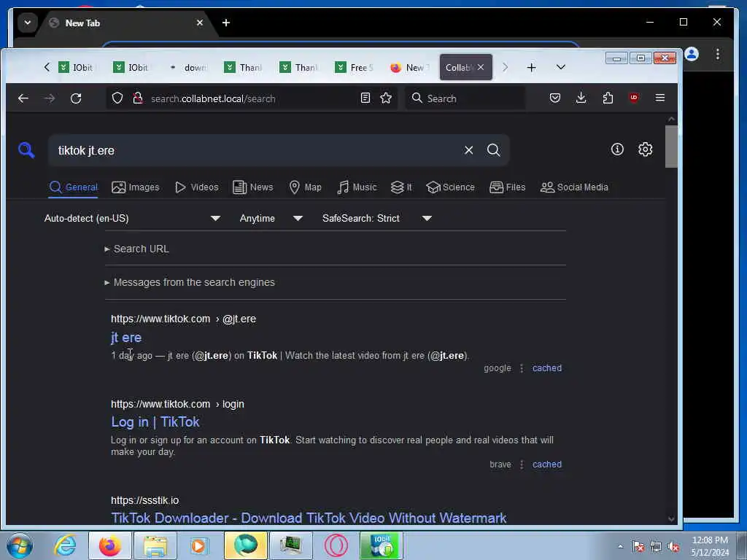The height and width of the screenshot is (560, 747).
Task: Bookmark this page with star icon
Action: 386,98
